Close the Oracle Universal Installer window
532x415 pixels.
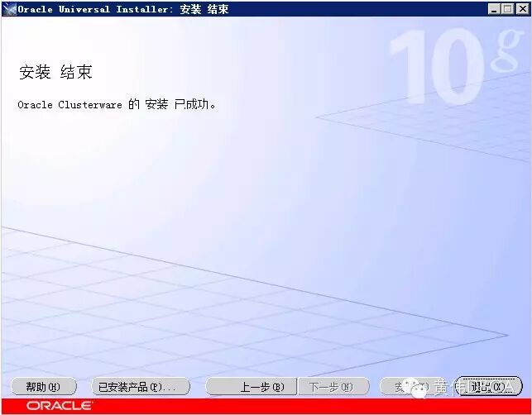point(523,9)
